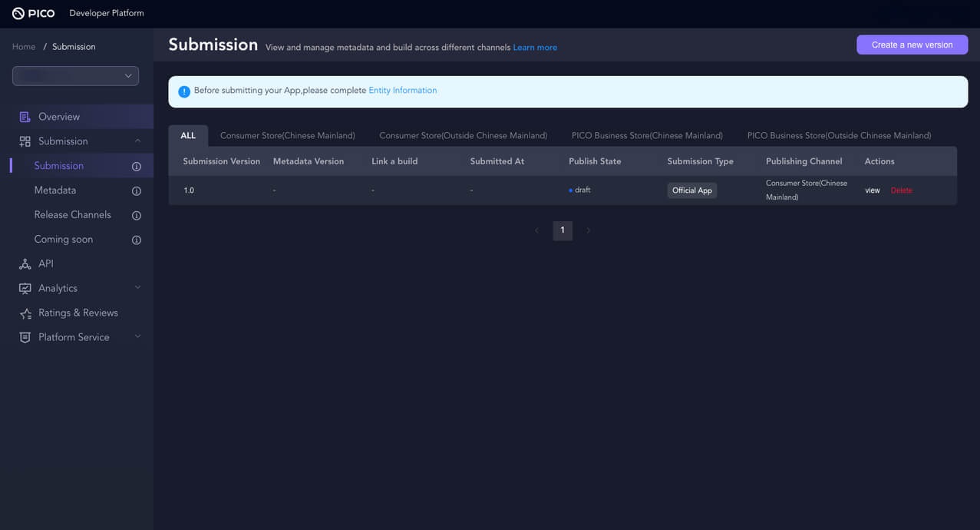The height and width of the screenshot is (530, 980).
Task: Click the Platform Service shield icon
Action: (25, 338)
